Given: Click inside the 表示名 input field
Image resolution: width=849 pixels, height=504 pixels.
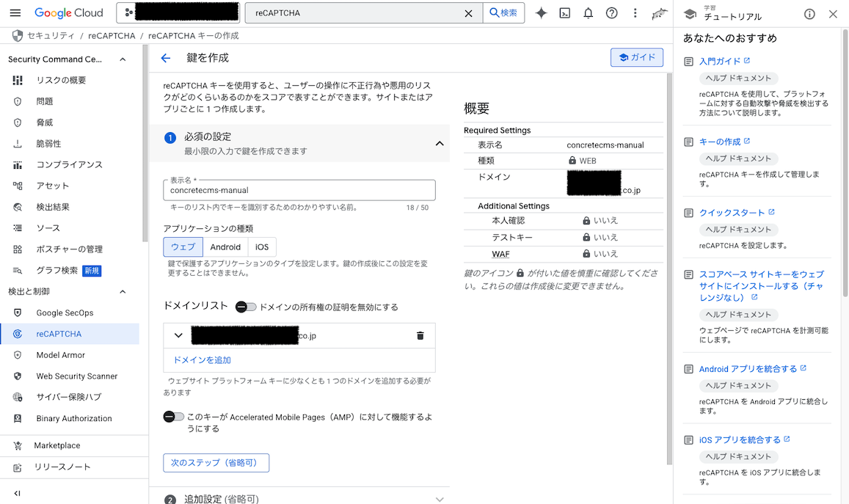Looking at the screenshot, I should (x=299, y=190).
